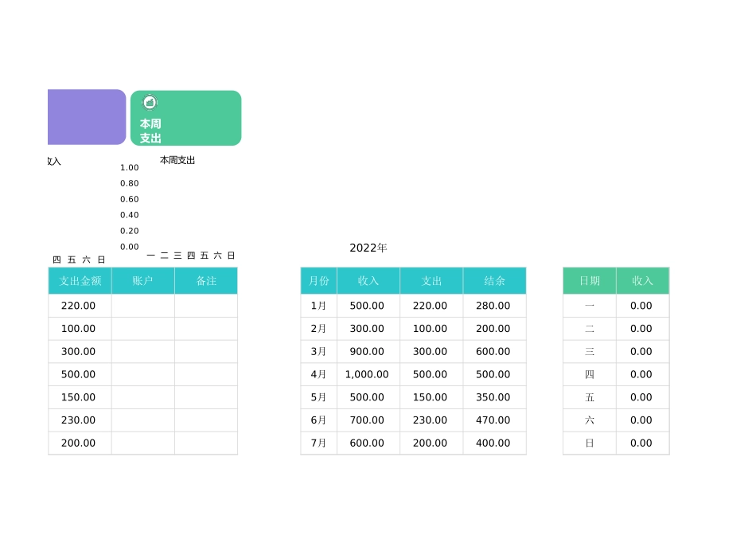This screenshot has height=535, width=756.
Task: Click the 700.00 income cell for 6月
Action: pos(367,420)
